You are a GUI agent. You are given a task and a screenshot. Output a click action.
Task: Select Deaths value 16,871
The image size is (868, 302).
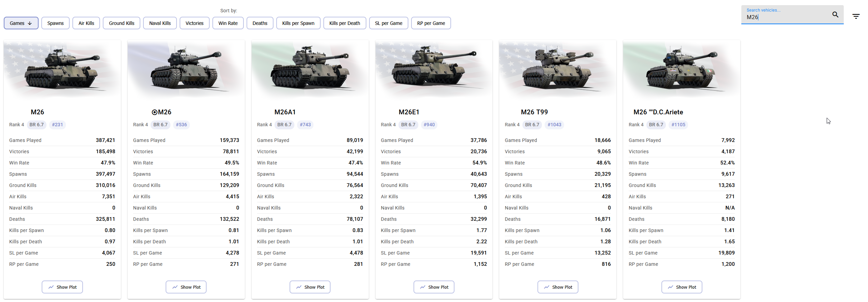603,219
